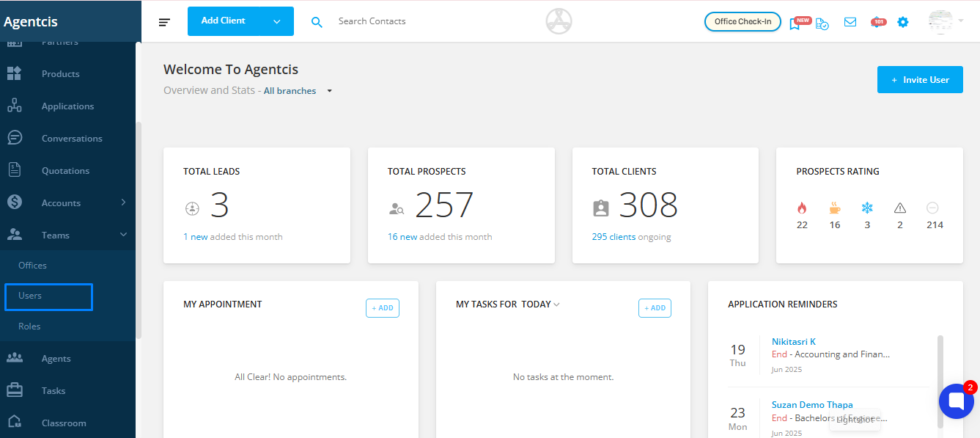The width and height of the screenshot is (980, 438).
Task: Open the Nikitasri K reminder link
Action: 794,342
